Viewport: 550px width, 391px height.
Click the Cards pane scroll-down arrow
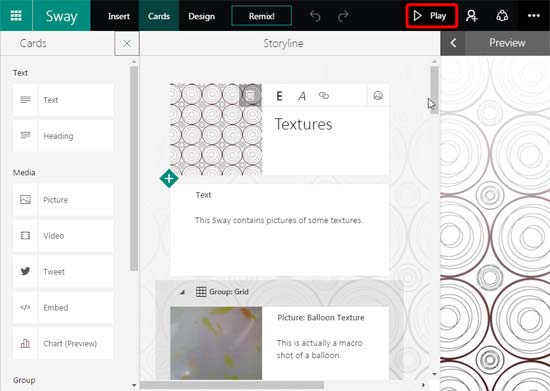point(134,385)
